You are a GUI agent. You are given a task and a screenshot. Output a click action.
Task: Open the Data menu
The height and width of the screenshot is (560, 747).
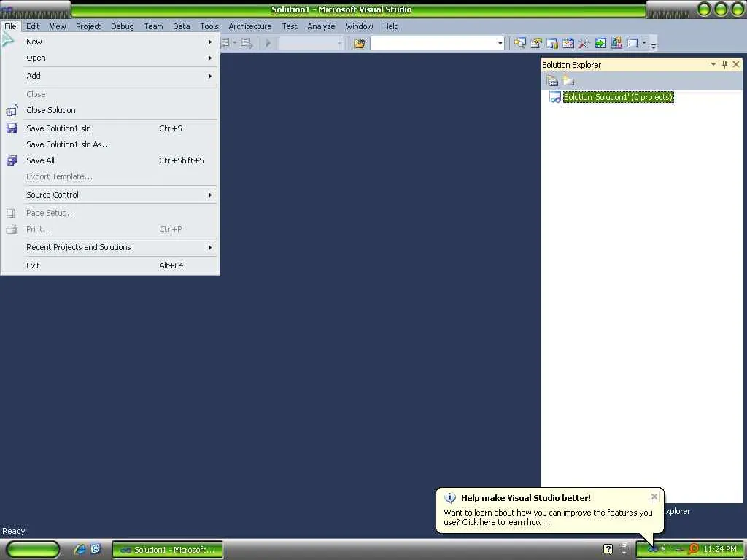point(182,26)
